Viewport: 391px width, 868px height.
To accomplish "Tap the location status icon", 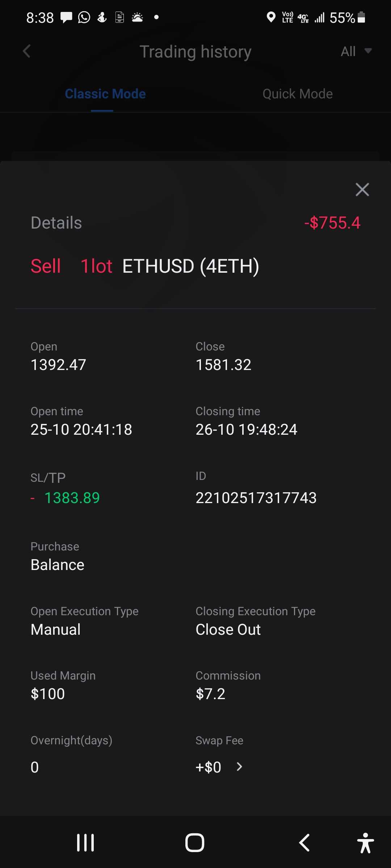I will point(271,17).
